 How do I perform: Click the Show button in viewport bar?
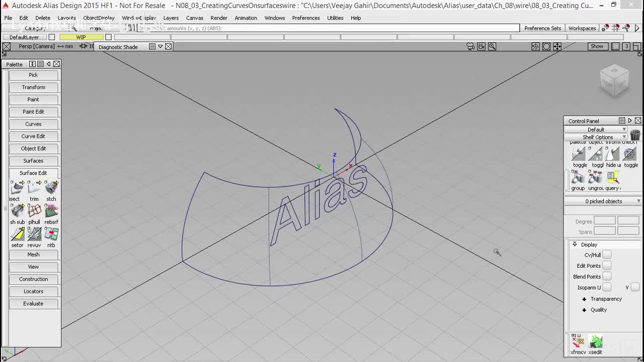click(x=597, y=46)
